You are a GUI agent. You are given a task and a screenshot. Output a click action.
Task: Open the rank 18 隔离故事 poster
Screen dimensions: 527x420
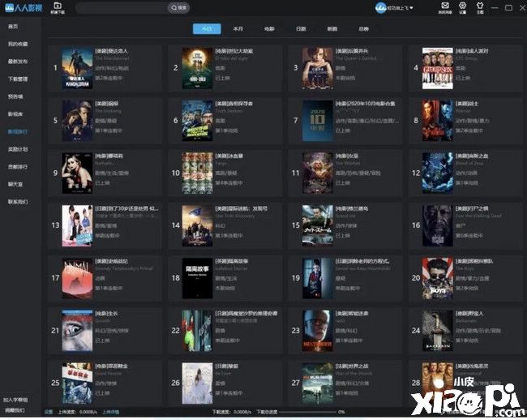(197, 278)
